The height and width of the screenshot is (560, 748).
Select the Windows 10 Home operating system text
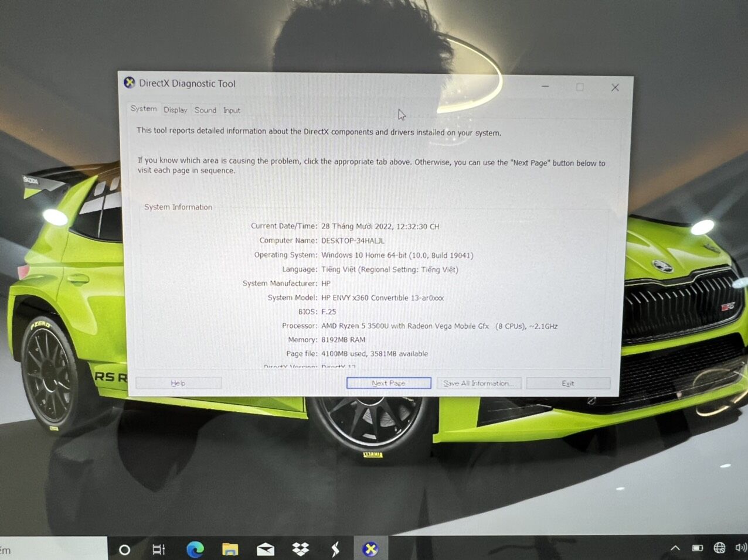[397, 255]
